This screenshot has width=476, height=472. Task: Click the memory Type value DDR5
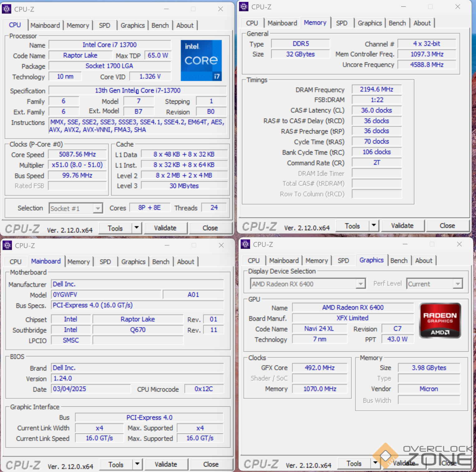pyautogui.click(x=301, y=44)
